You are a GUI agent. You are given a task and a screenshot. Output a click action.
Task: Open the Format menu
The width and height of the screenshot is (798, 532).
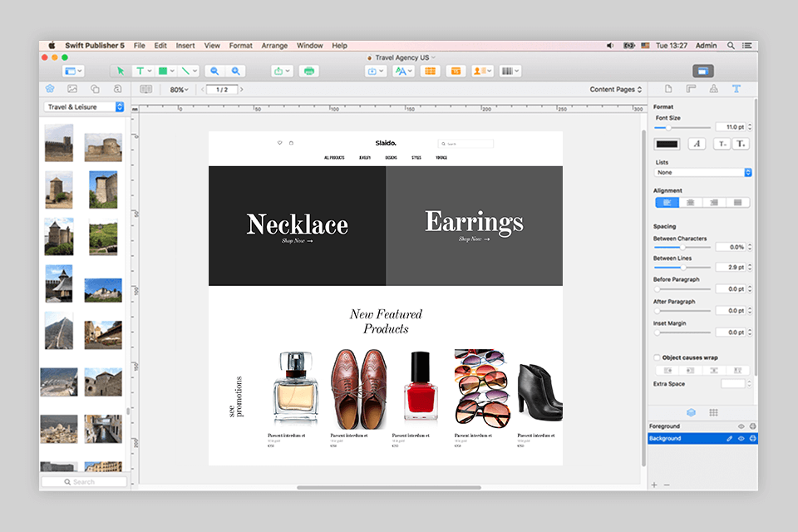pos(241,46)
